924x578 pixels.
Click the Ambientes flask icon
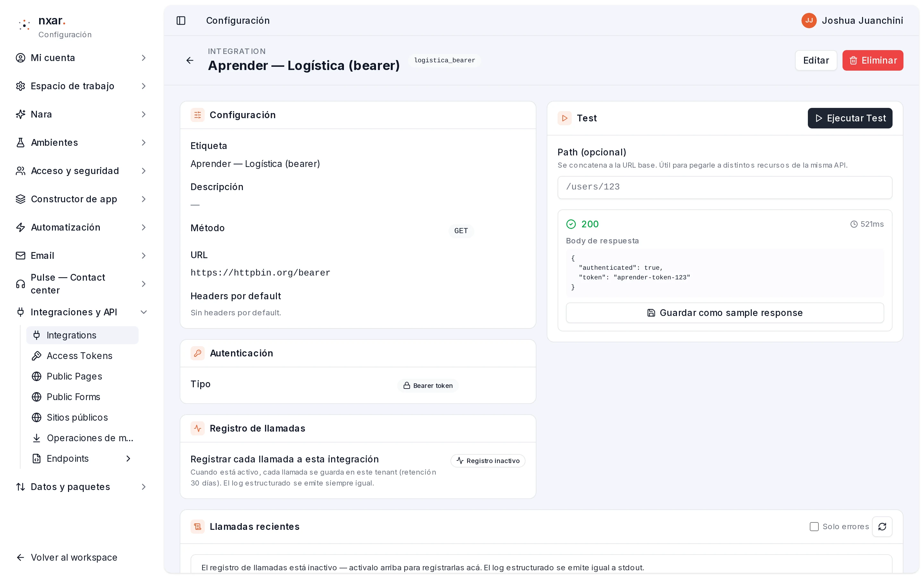tap(21, 143)
